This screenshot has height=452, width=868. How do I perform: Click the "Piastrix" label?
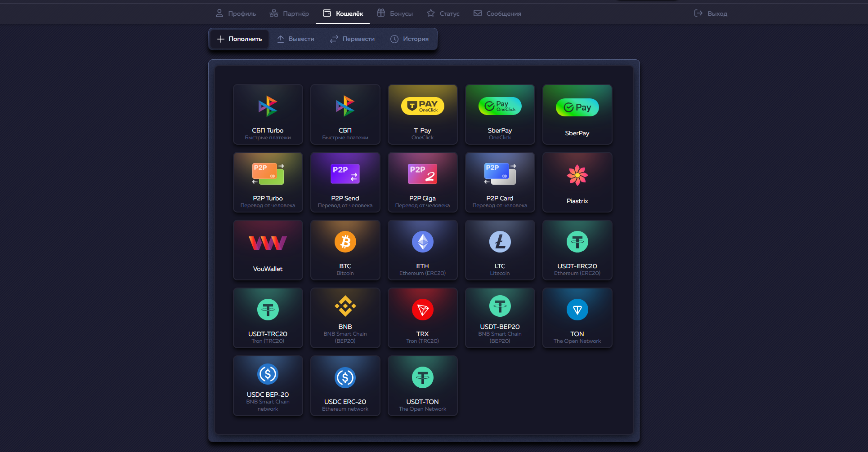tap(577, 201)
